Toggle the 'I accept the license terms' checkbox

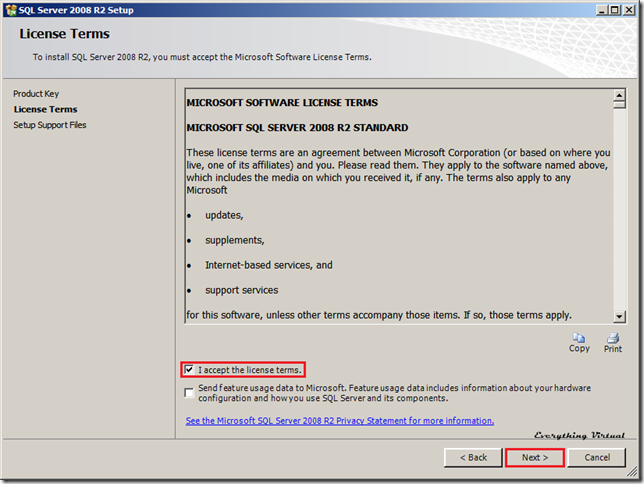[189, 369]
